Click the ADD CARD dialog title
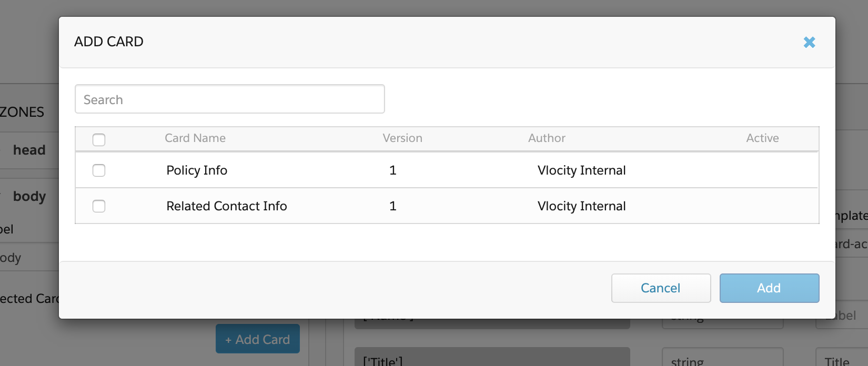Image resolution: width=868 pixels, height=366 pixels. [109, 42]
